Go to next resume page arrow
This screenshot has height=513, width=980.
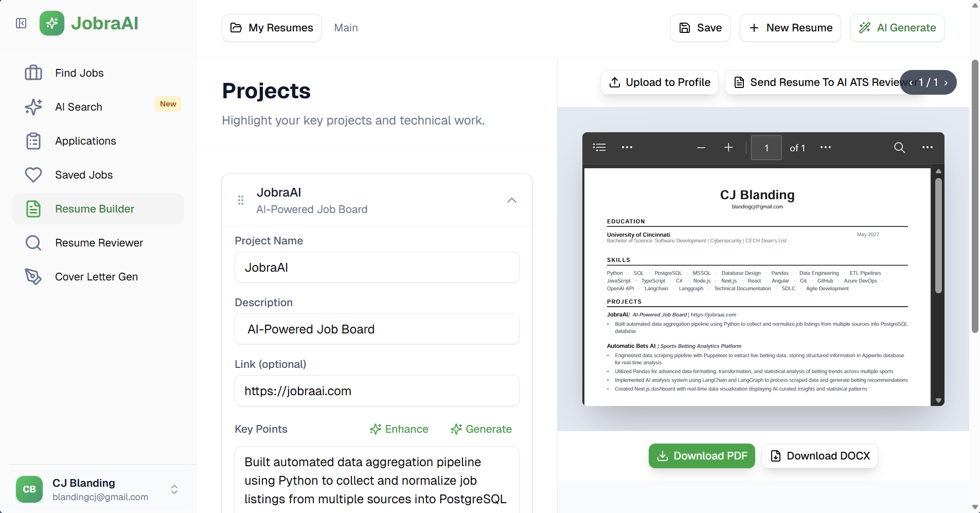tap(946, 82)
